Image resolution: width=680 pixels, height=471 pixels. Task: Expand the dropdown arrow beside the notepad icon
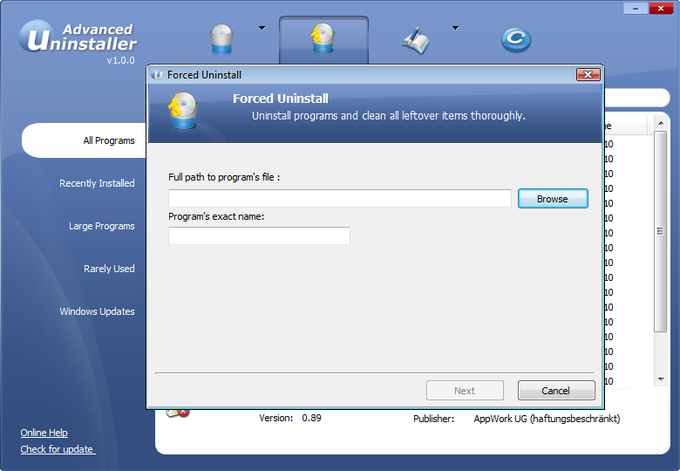point(455,28)
